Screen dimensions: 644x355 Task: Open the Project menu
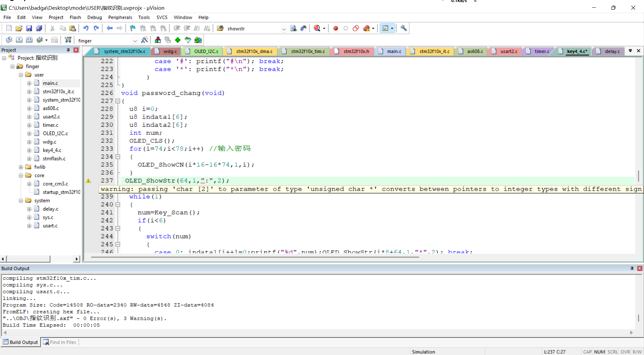(x=56, y=17)
